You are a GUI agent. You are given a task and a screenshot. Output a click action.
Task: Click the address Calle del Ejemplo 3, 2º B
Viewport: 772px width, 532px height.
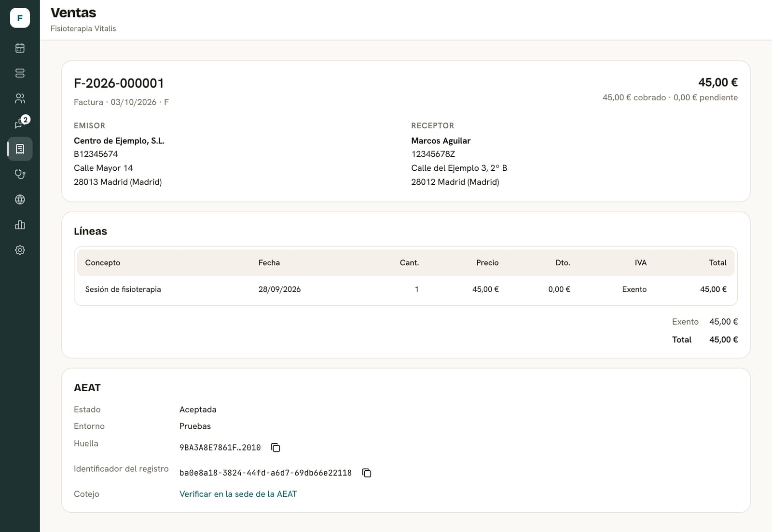tap(459, 168)
